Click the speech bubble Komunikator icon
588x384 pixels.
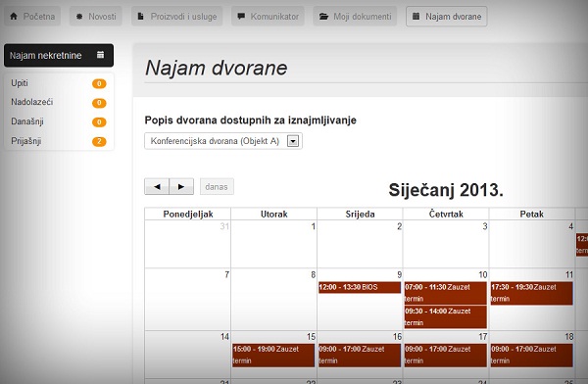click(x=241, y=17)
